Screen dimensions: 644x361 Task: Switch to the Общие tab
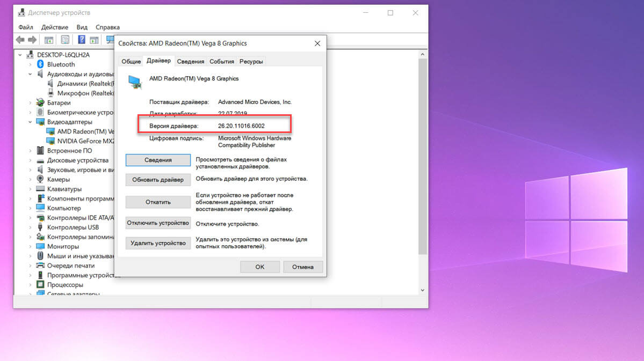tap(131, 61)
